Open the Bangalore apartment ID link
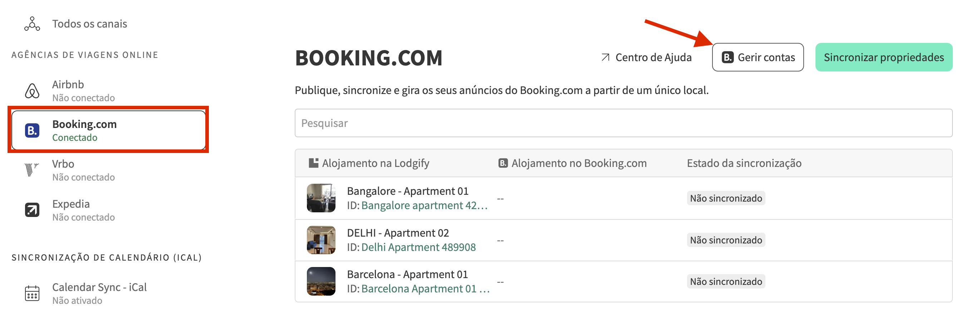This screenshot has height=331, width=980. tap(424, 206)
